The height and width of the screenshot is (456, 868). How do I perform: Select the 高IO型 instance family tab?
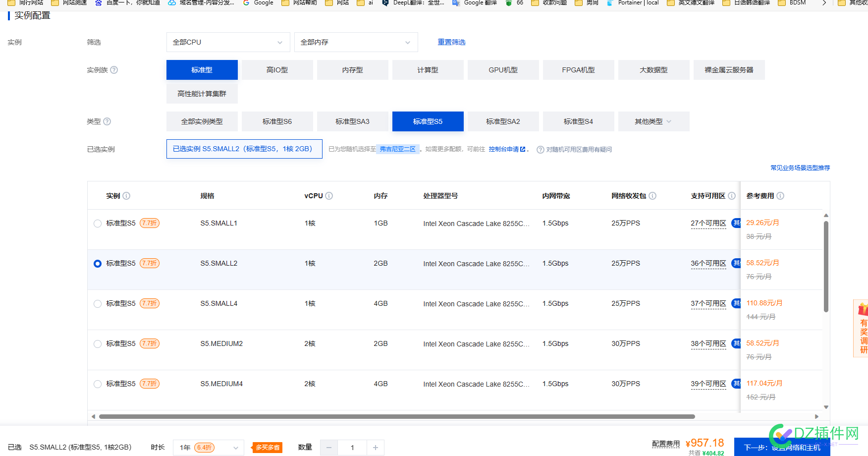coord(277,70)
